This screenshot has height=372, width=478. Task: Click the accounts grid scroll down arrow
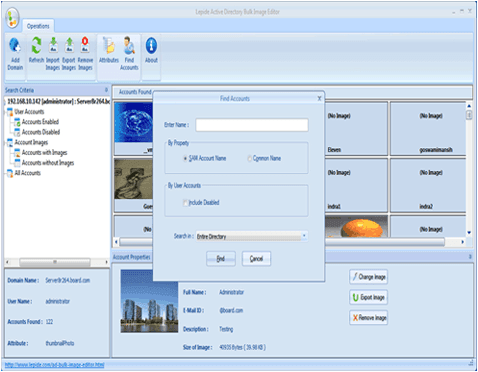pos(469,233)
